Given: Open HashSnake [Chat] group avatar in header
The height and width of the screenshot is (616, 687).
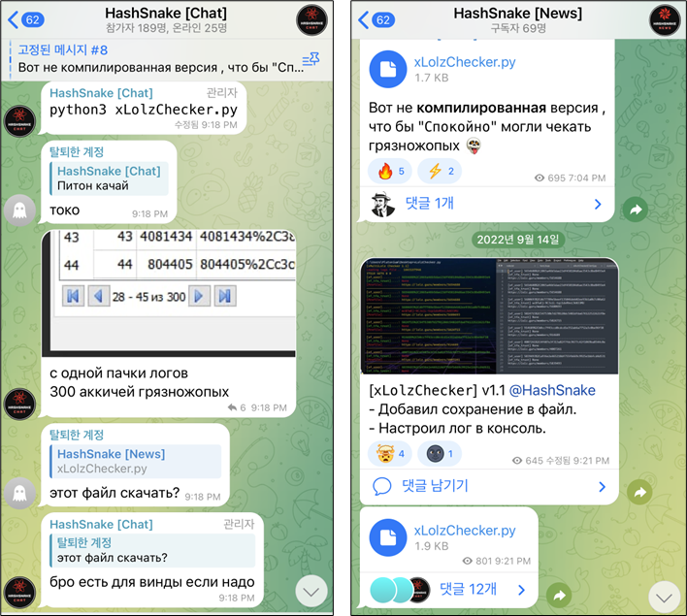Looking at the screenshot, I should (x=311, y=20).
